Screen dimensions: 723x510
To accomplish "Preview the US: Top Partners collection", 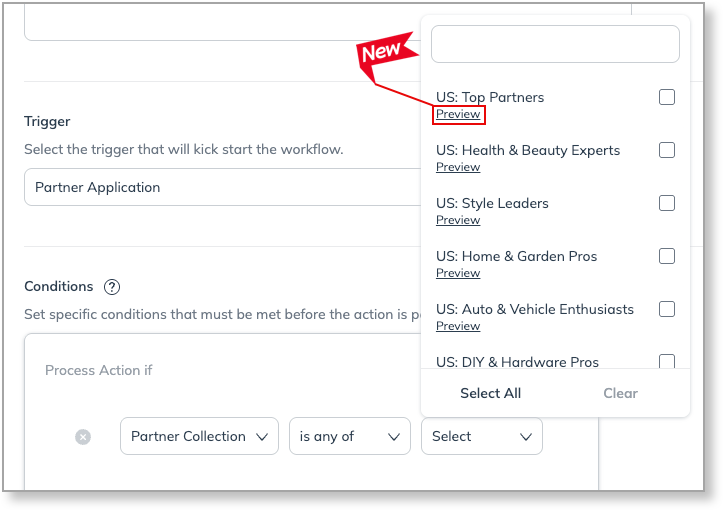I will click(458, 115).
